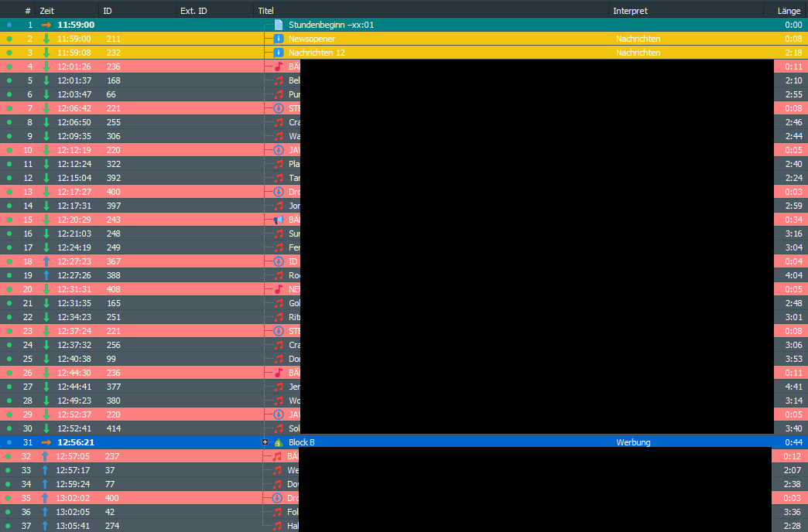Click the pink note icon in row 12:01:26
The image size is (808, 532).
279,66
